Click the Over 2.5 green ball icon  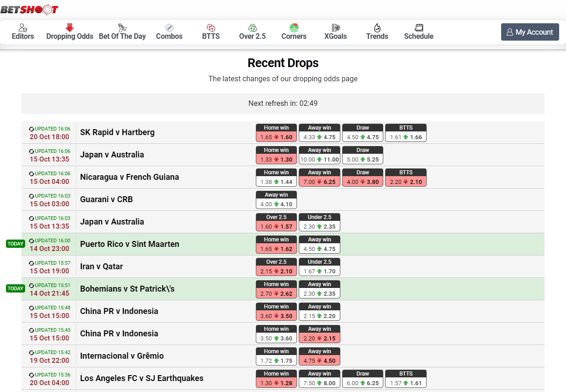(x=253, y=28)
